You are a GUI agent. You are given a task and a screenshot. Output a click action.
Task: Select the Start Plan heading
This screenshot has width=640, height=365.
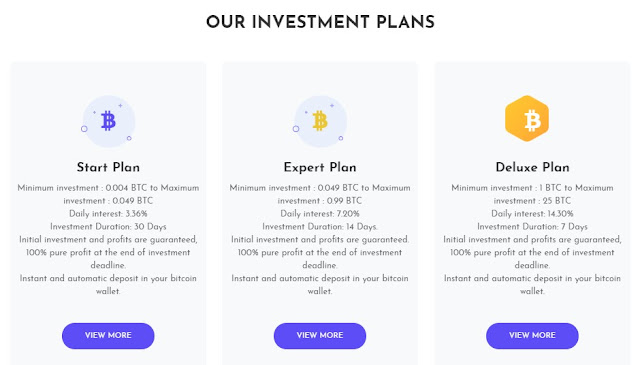[108, 167]
